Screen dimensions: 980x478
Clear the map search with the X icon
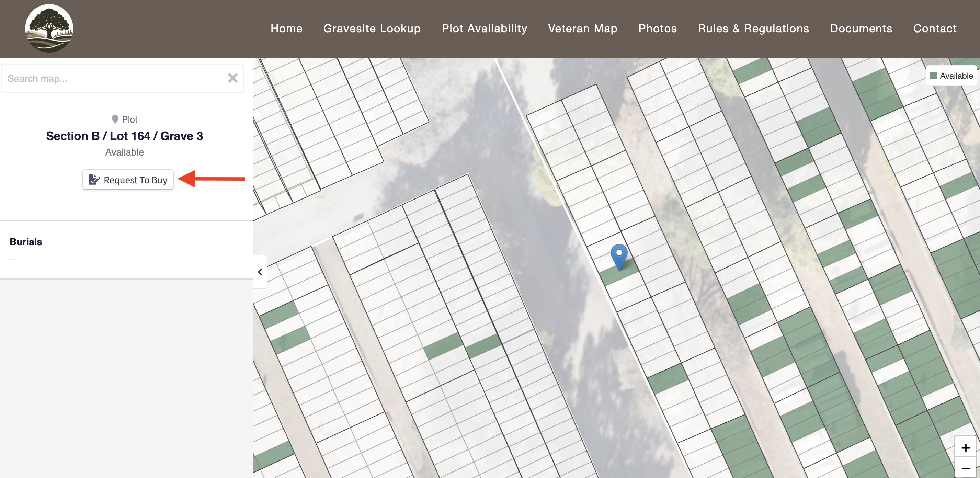(x=232, y=78)
